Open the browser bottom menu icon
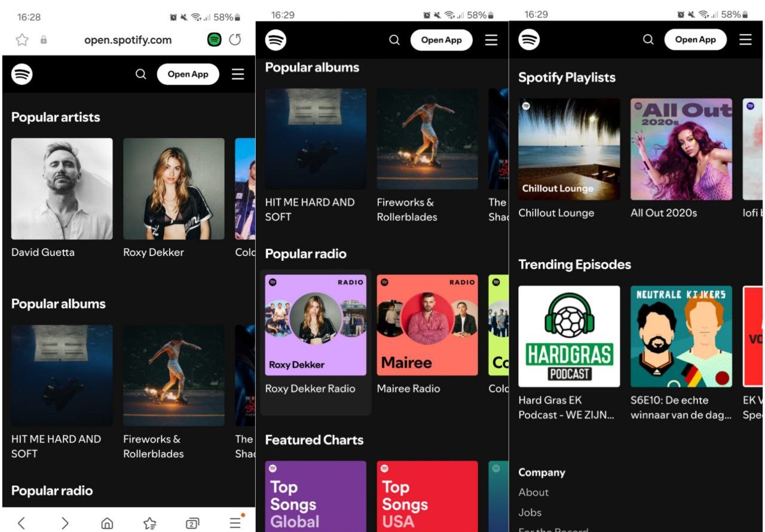The image size is (765, 532). (x=235, y=523)
